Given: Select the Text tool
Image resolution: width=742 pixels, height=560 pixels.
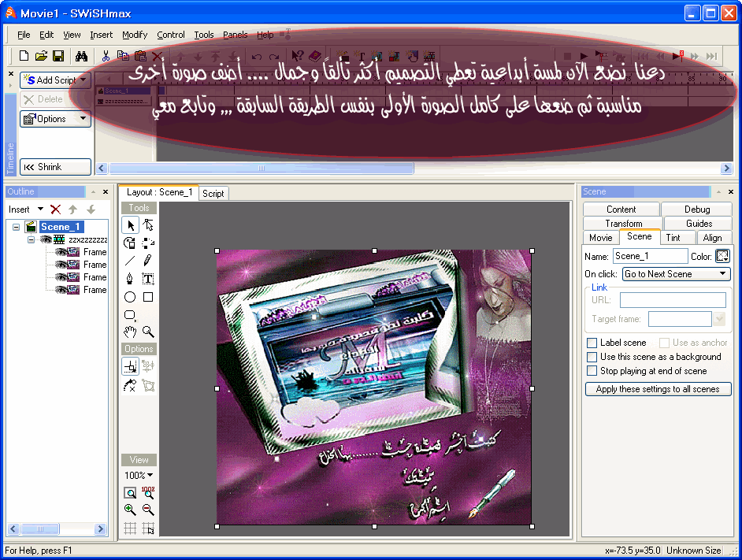Looking at the screenshot, I should click(x=148, y=279).
